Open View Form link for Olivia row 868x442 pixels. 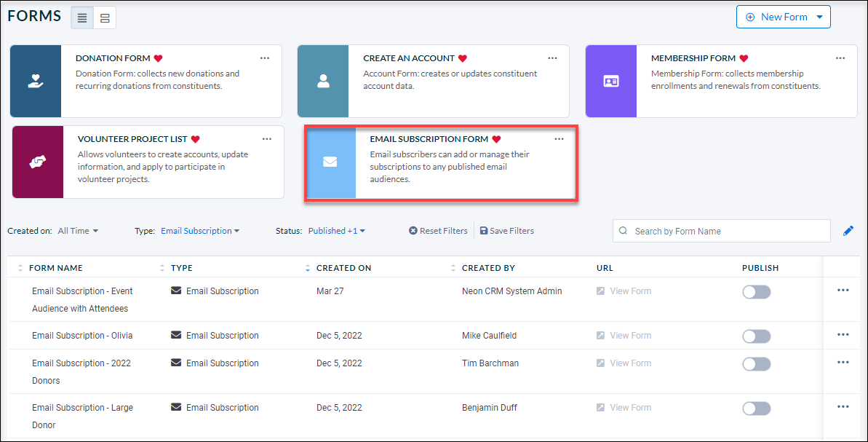point(624,335)
